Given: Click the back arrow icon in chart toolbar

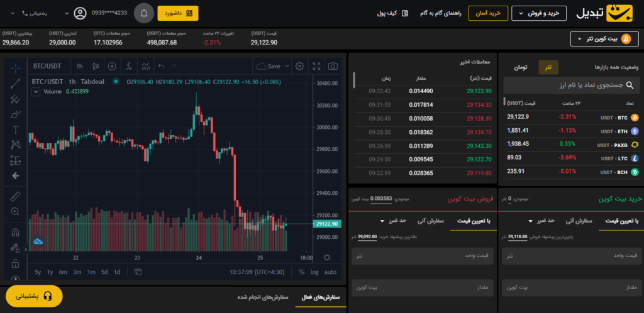Looking at the screenshot, I should [16, 175].
